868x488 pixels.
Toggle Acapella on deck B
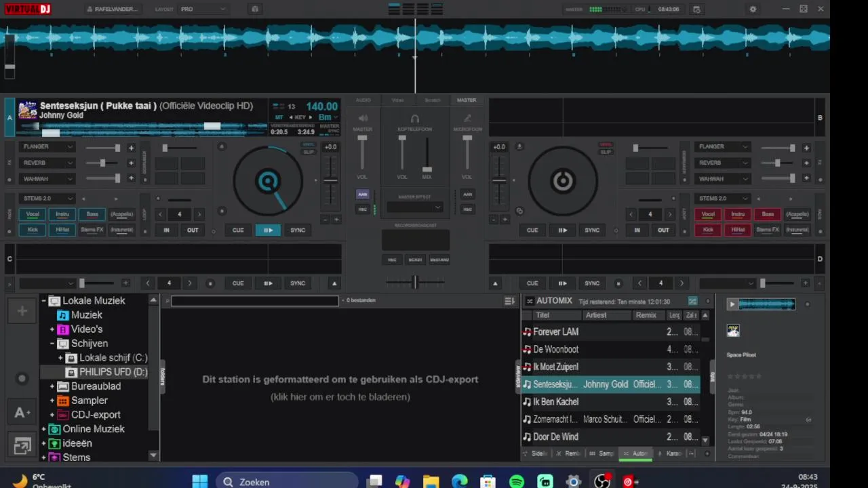pos(797,214)
